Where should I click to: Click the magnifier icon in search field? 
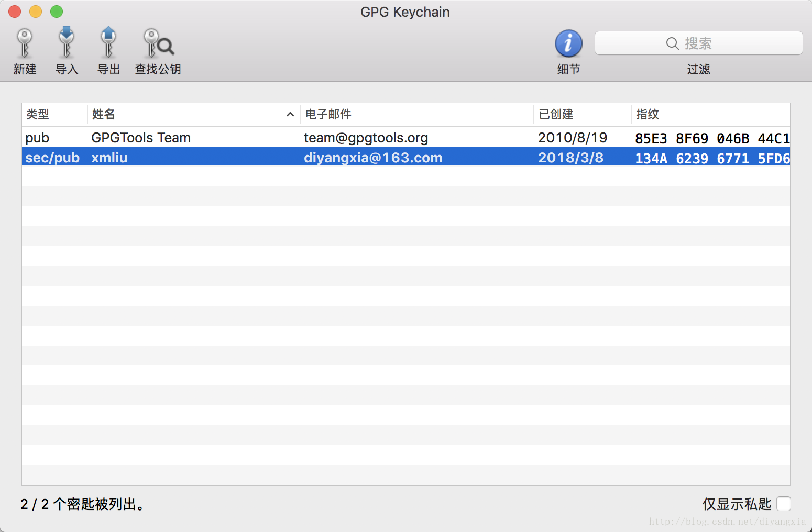[x=672, y=43]
